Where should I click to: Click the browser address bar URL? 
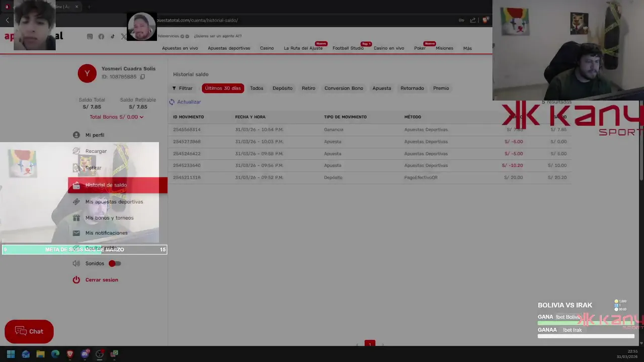[197, 20]
